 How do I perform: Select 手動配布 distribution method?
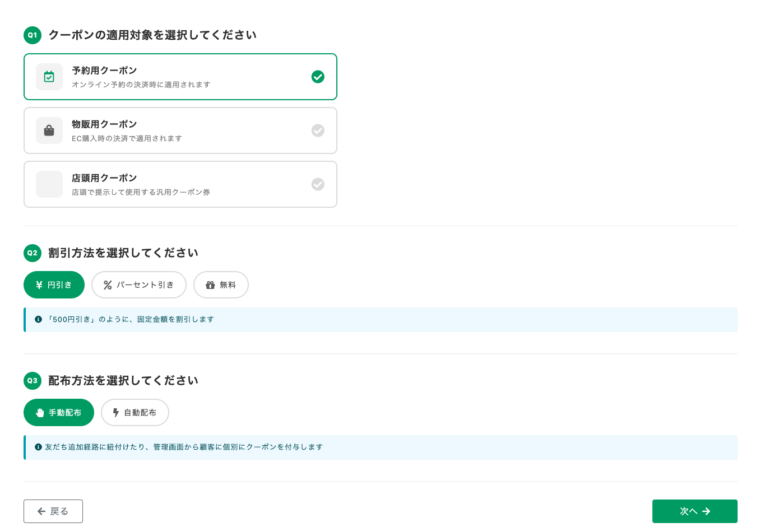(59, 413)
